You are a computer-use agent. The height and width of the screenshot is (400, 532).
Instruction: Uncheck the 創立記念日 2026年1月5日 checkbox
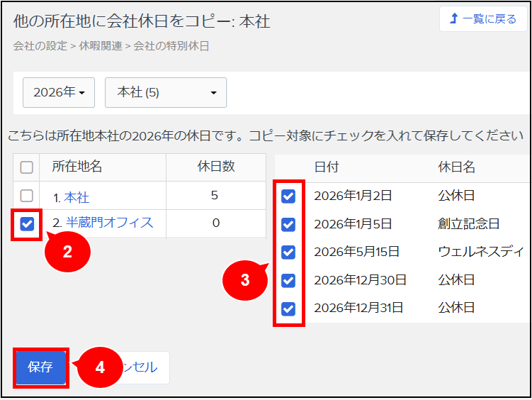click(288, 224)
